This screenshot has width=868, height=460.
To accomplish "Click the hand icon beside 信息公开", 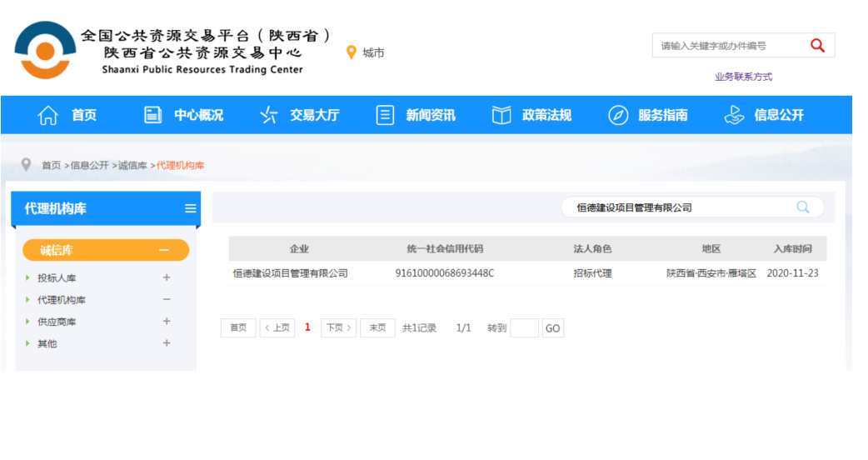I will tap(734, 115).
